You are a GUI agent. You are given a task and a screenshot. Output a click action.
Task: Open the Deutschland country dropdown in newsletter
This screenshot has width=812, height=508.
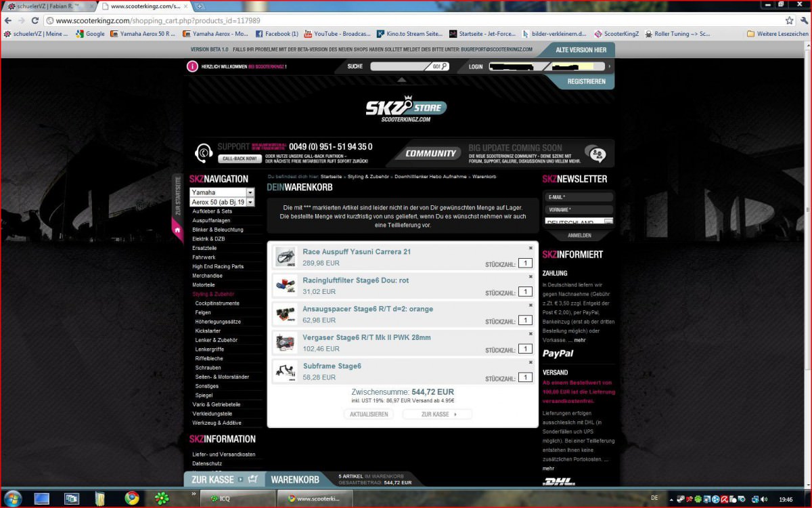pyautogui.click(x=579, y=221)
